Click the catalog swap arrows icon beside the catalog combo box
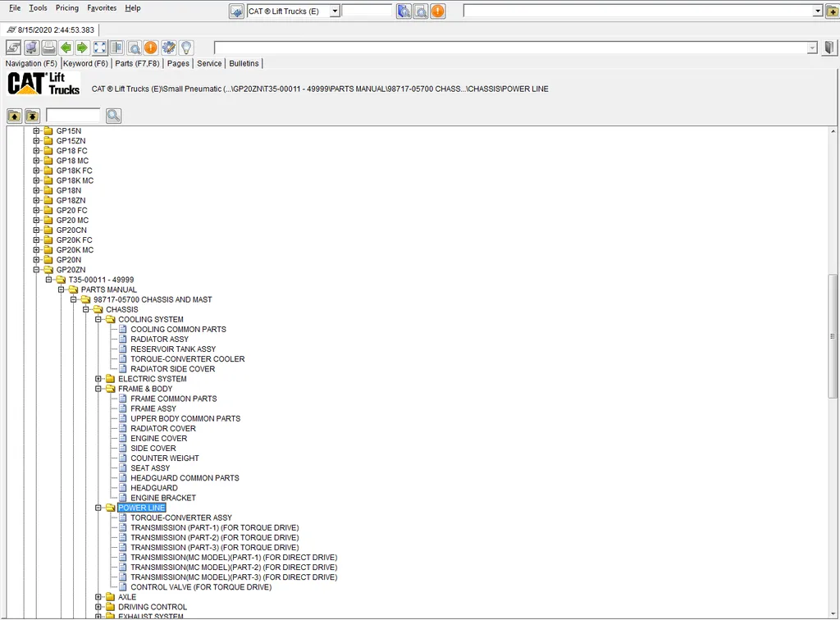This screenshot has width=840, height=620. tap(236, 11)
